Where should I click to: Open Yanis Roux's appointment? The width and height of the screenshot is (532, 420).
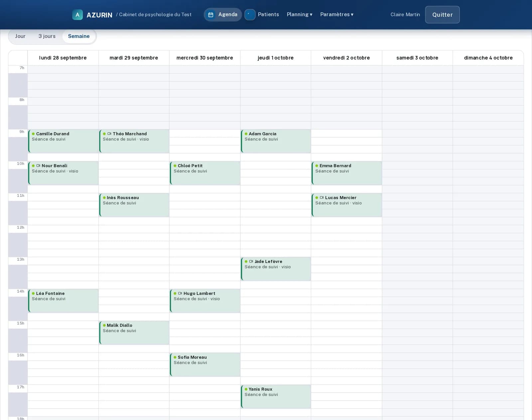[276, 396]
